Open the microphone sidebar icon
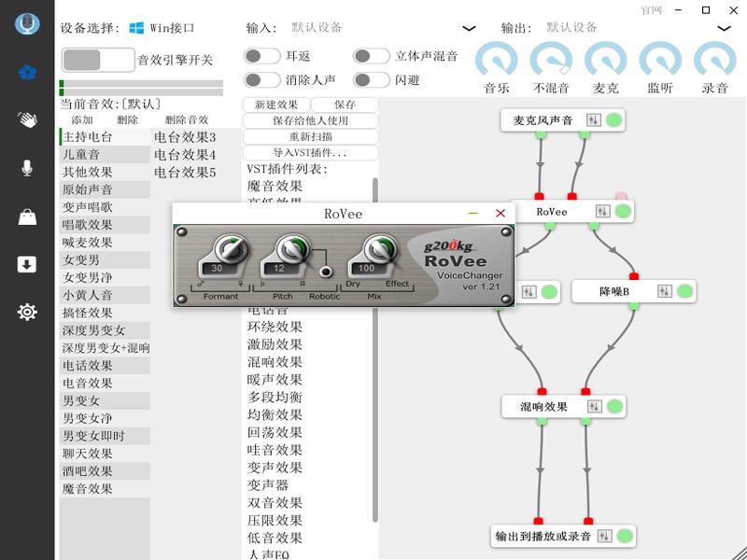 pos(27,168)
